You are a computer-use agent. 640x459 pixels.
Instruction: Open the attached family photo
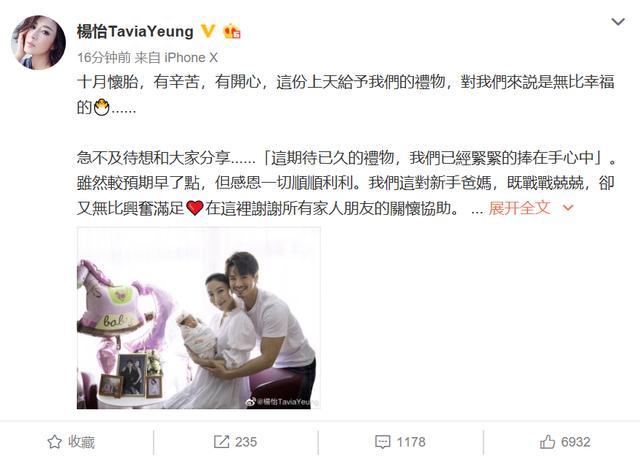[x=198, y=318]
